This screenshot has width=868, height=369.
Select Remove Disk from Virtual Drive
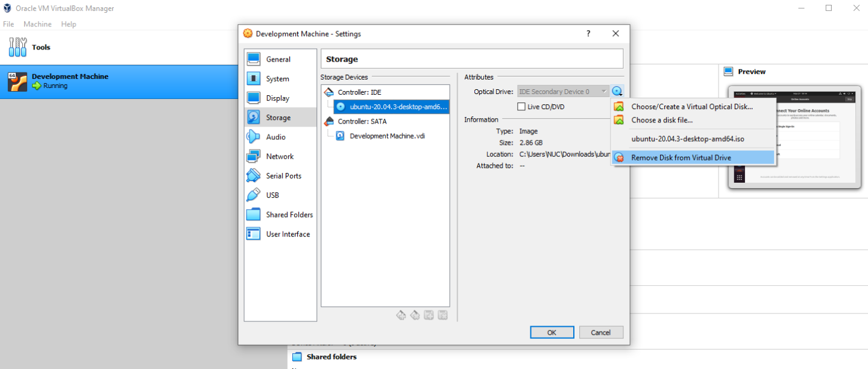693,157
